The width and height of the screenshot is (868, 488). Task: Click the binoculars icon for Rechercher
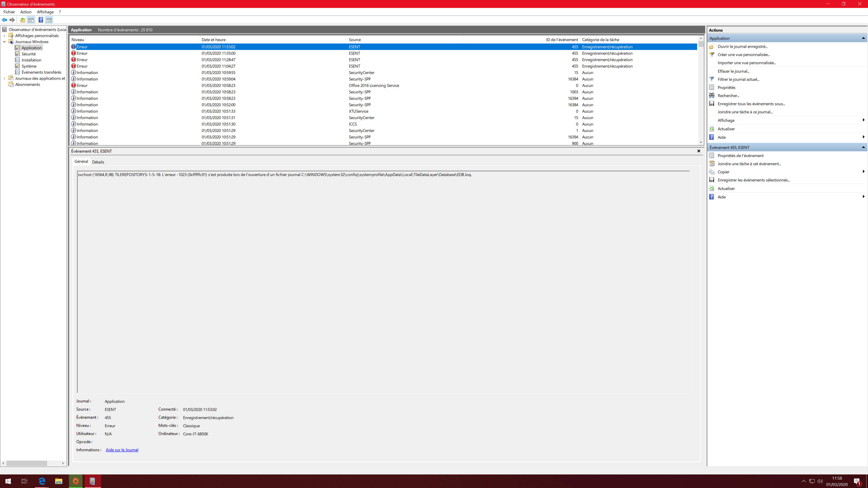point(712,96)
